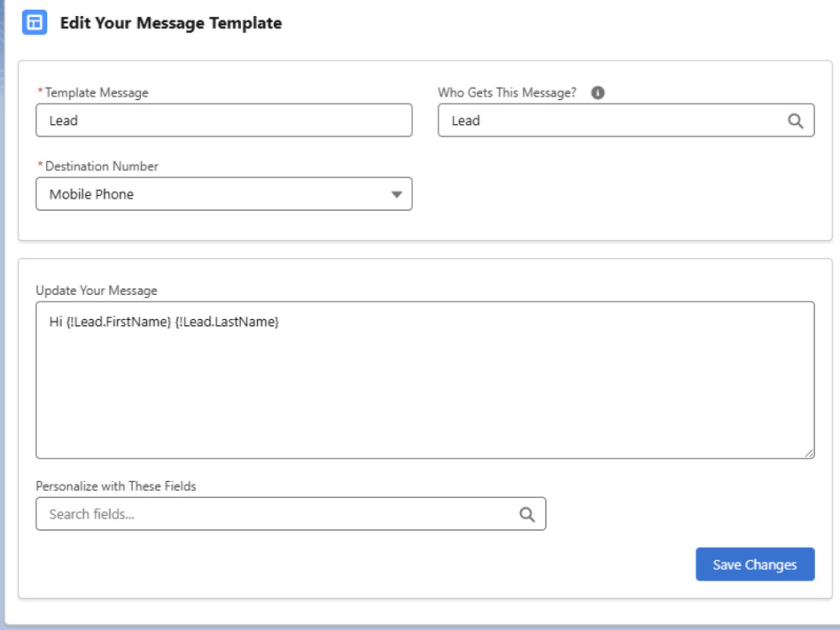The image size is (840, 630).
Task: Click the Destination Number label
Action: (102, 166)
